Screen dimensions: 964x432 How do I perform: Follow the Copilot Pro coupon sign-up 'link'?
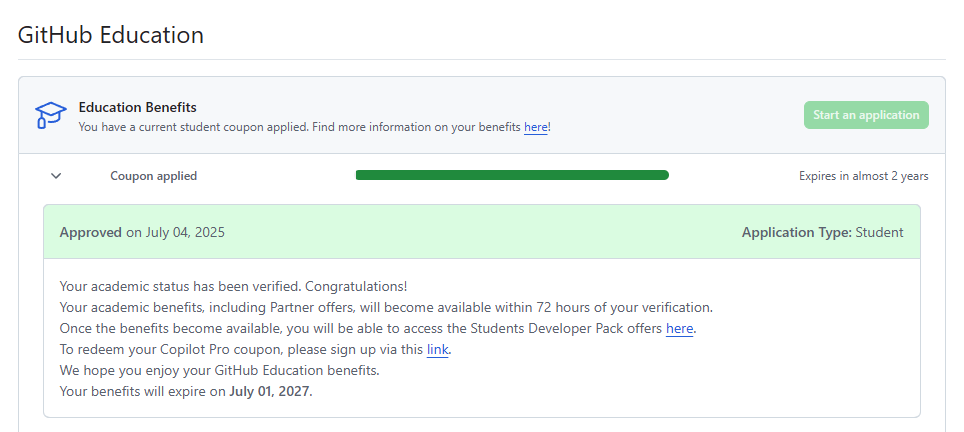pos(437,349)
